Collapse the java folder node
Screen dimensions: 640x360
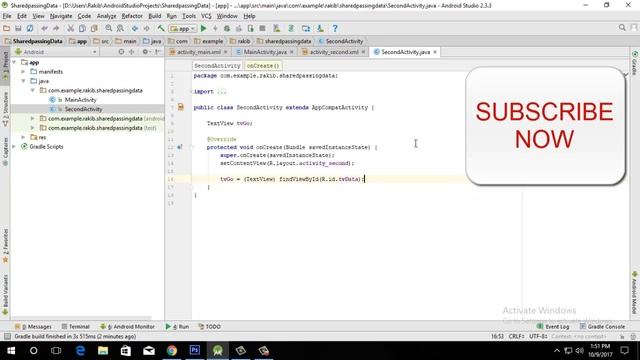click(23, 81)
